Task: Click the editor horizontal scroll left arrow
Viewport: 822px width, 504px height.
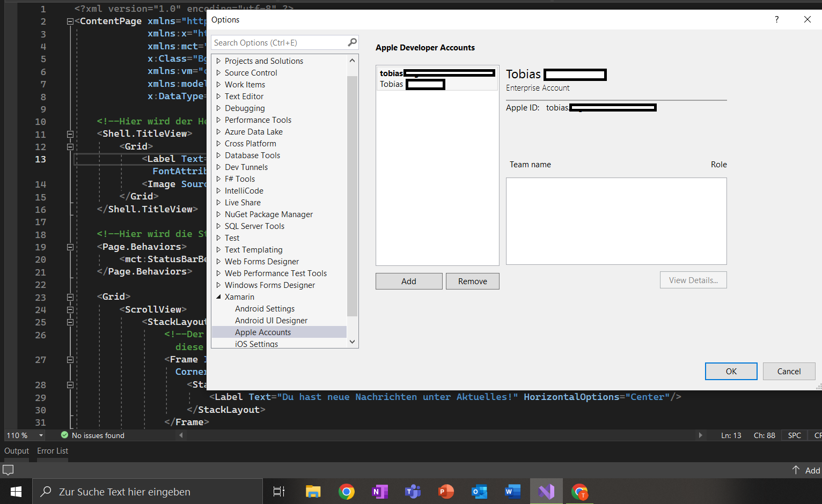Action: [x=181, y=435]
